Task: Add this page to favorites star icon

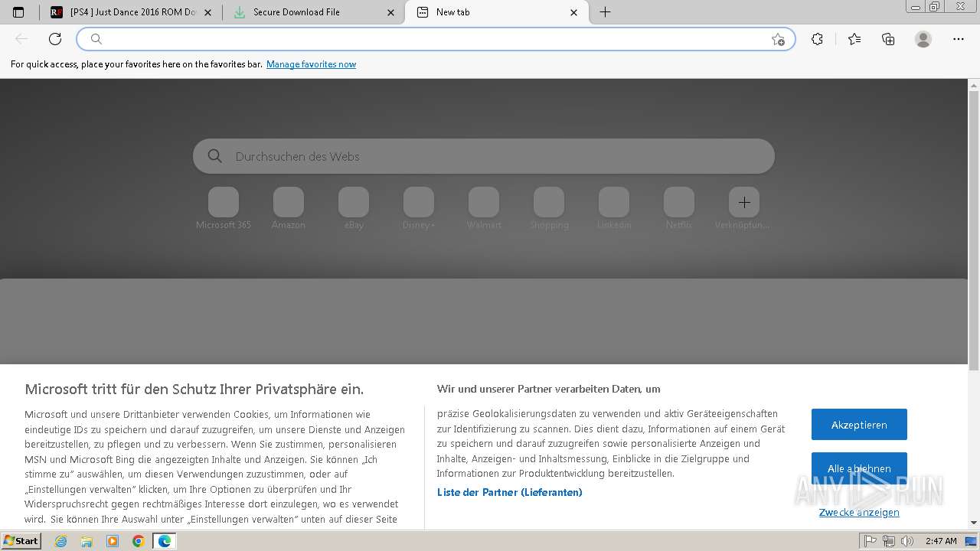Action: pos(778,39)
